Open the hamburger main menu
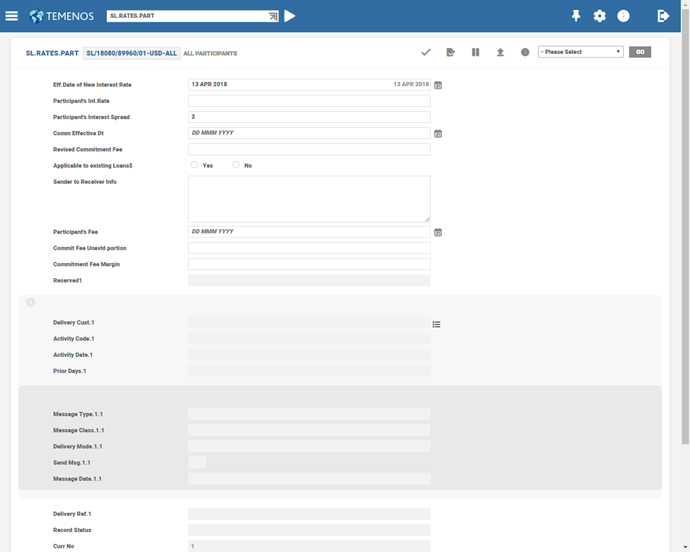This screenshot has width=690, height=552. 12,16
